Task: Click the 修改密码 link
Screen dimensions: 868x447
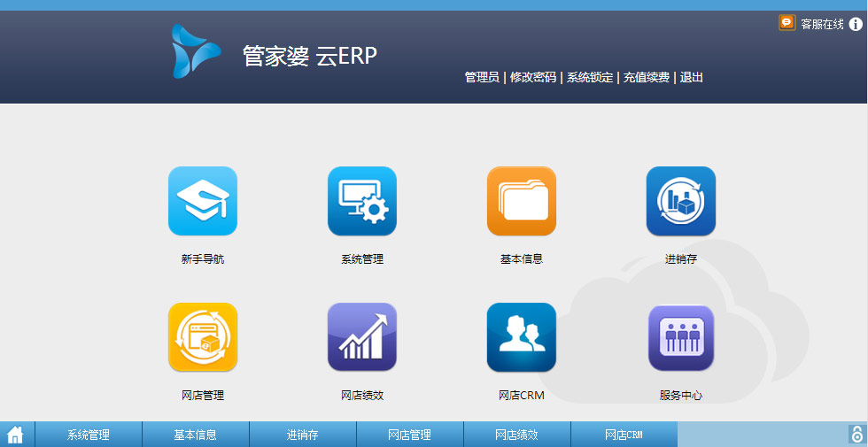Action: click(x=532, y=78)
